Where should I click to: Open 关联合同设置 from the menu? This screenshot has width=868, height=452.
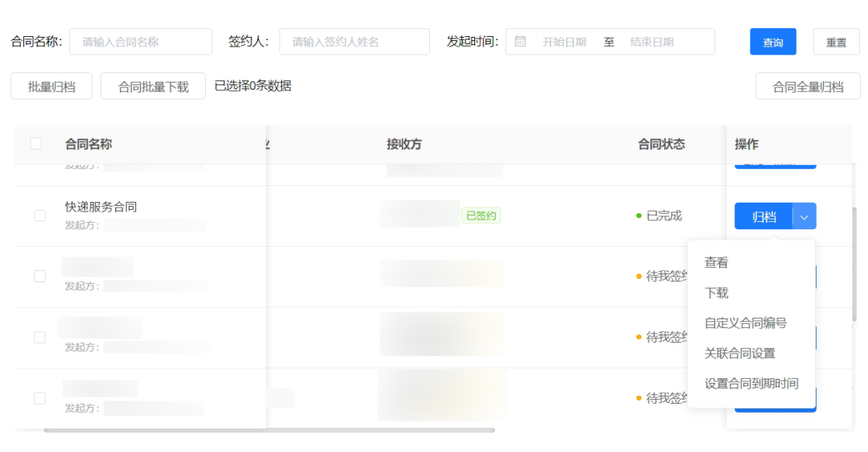739,353
